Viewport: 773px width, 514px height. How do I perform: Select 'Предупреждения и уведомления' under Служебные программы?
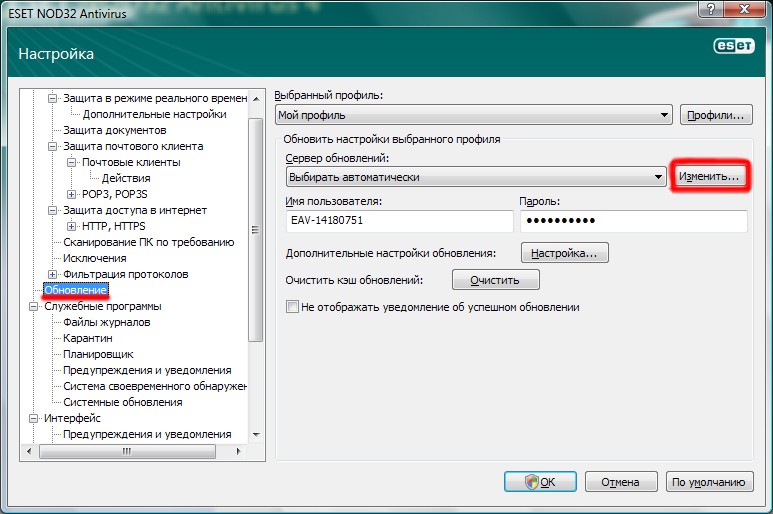(147, 370)
